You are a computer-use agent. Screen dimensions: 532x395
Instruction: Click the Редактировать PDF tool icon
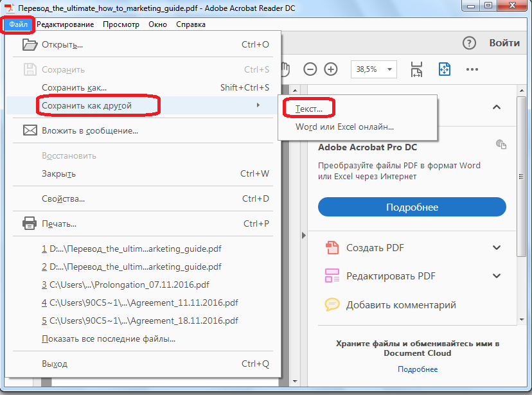pos(332,276)
